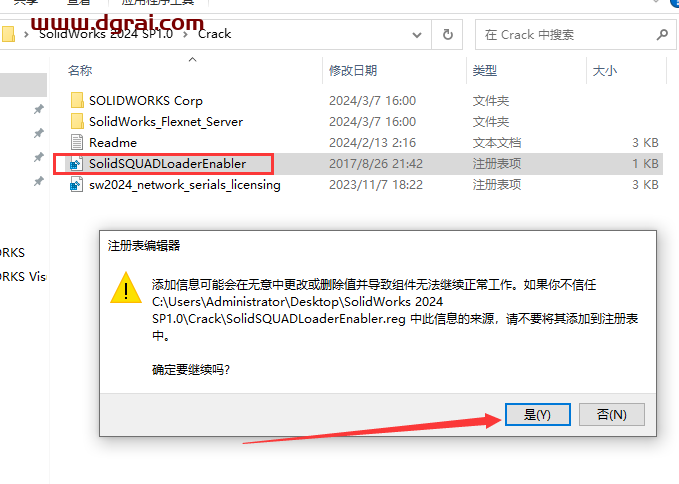This screenshot has width=679, height=484.
Task: Select the SolidSQUADLoaderEnabler registry file icon
Action: coord(76,164)
